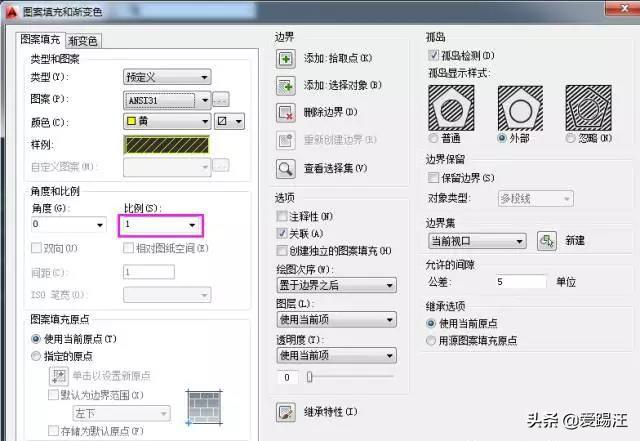Open the Layer (图层) dropdown

click(x=336, y=319)
